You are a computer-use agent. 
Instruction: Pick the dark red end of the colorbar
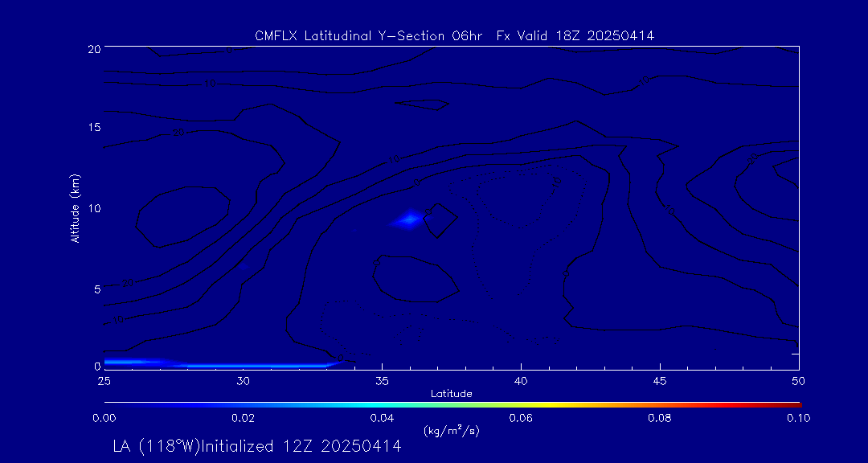click(x=794, y=405)
